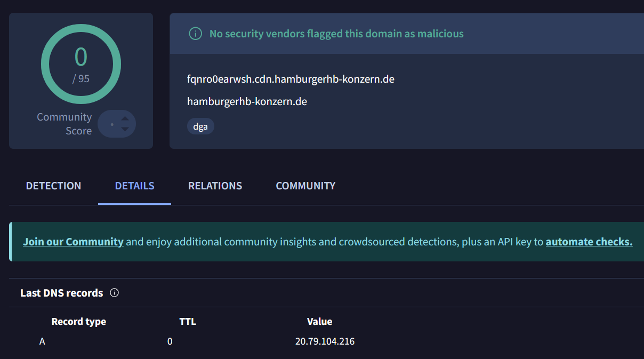Image resolution: width=644 pixels, height=359 pixels.
Task: Click the info icon beside Last DNS records
Action: coord(114,293)
